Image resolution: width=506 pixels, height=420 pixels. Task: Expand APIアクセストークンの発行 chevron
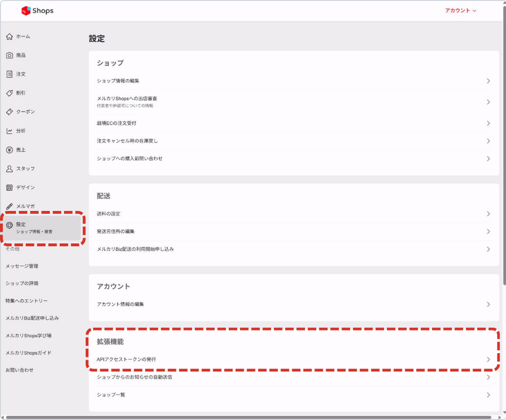tap(488, 360)
